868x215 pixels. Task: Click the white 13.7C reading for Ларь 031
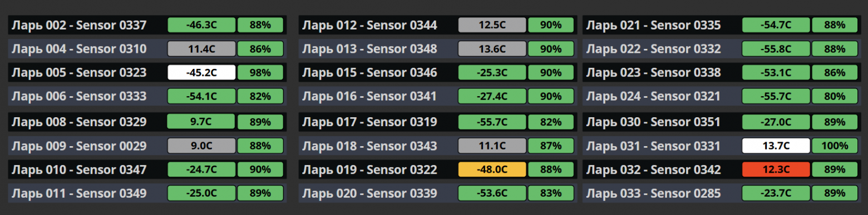776,146
